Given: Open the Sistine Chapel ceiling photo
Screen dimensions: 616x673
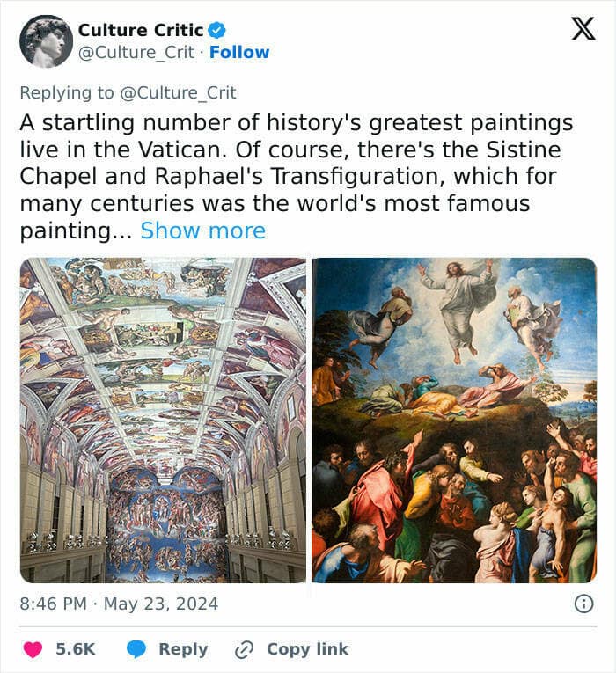Looking at the screenshot, I should point(163,420).
